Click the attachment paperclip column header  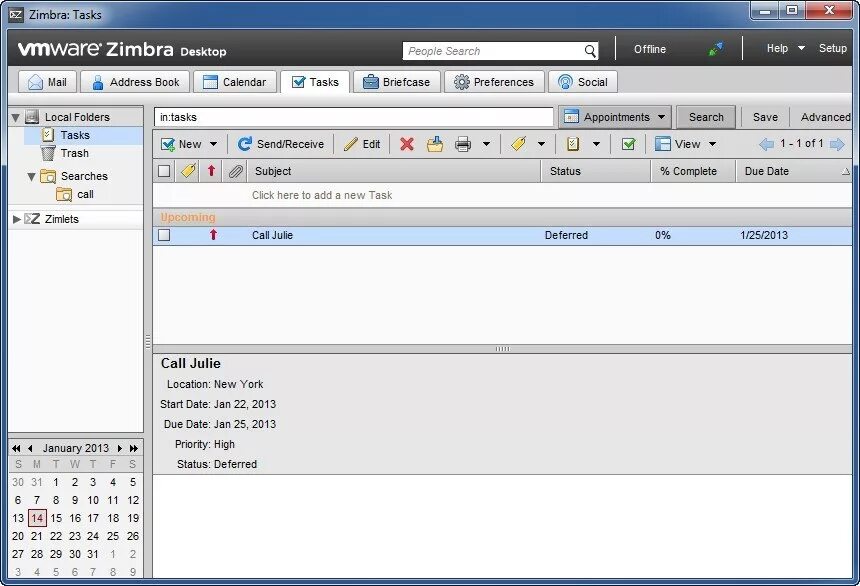click(235, 171)
